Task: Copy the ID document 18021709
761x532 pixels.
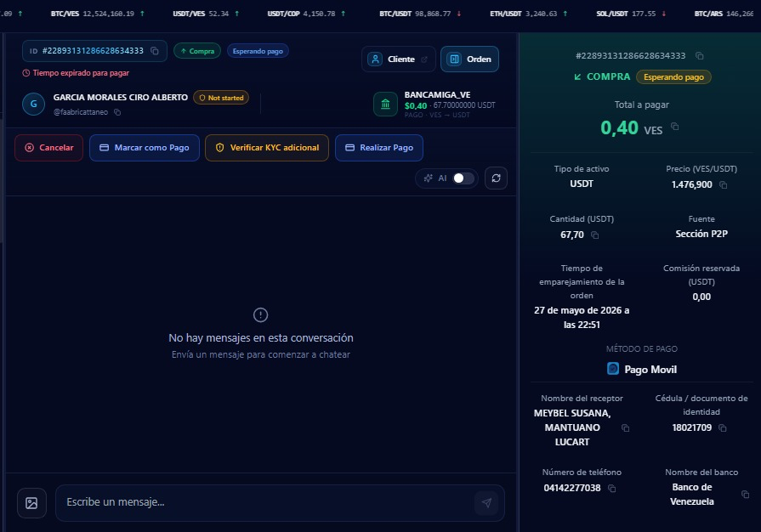Action: tap(722, 427)
